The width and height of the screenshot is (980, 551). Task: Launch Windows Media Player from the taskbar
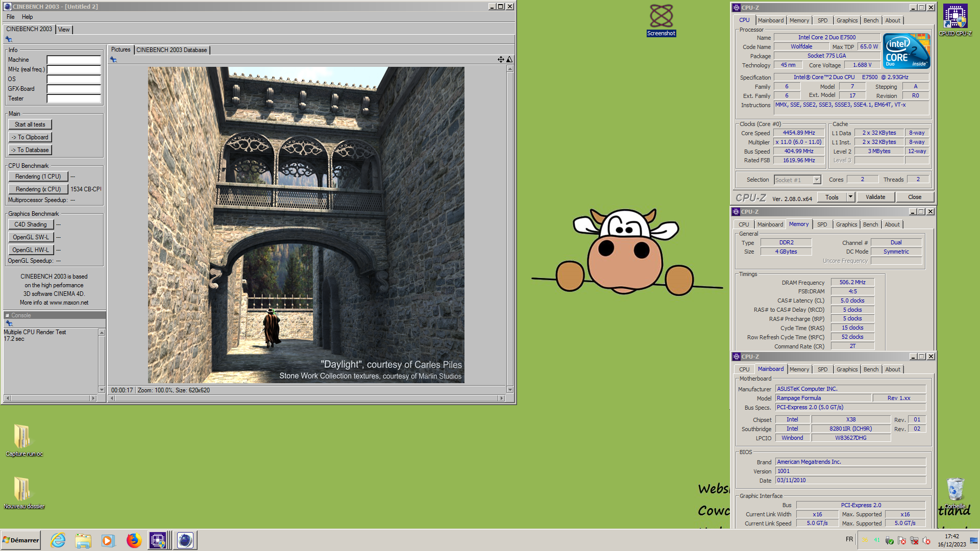(x=108, y=540)
